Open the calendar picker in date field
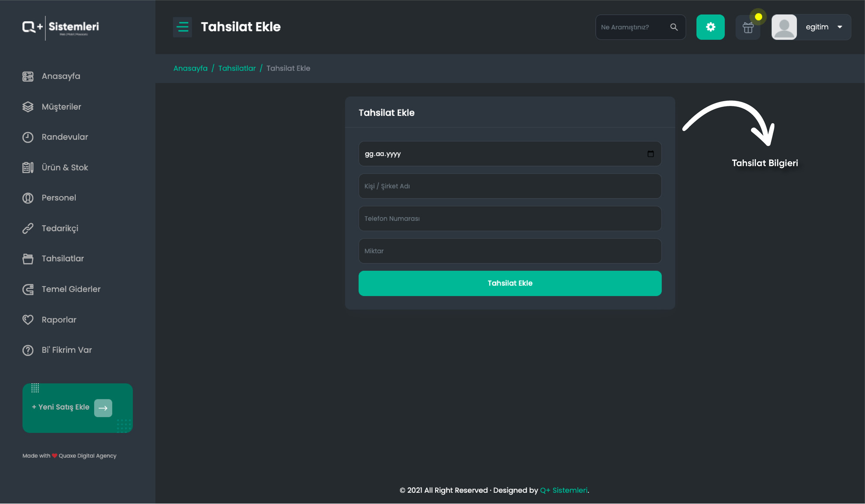This screenshot has width=865, height=504. coord(650,154)
